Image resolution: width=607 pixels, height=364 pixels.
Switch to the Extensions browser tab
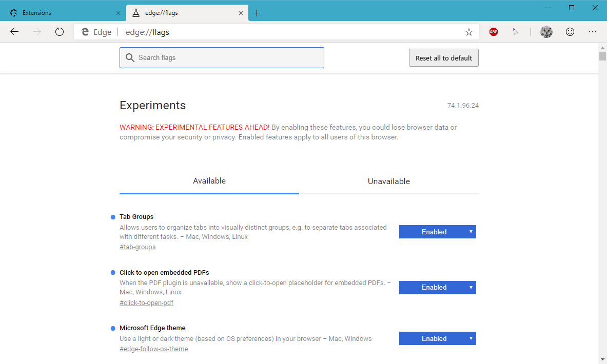pyautogui.click(x=56, y=13)
